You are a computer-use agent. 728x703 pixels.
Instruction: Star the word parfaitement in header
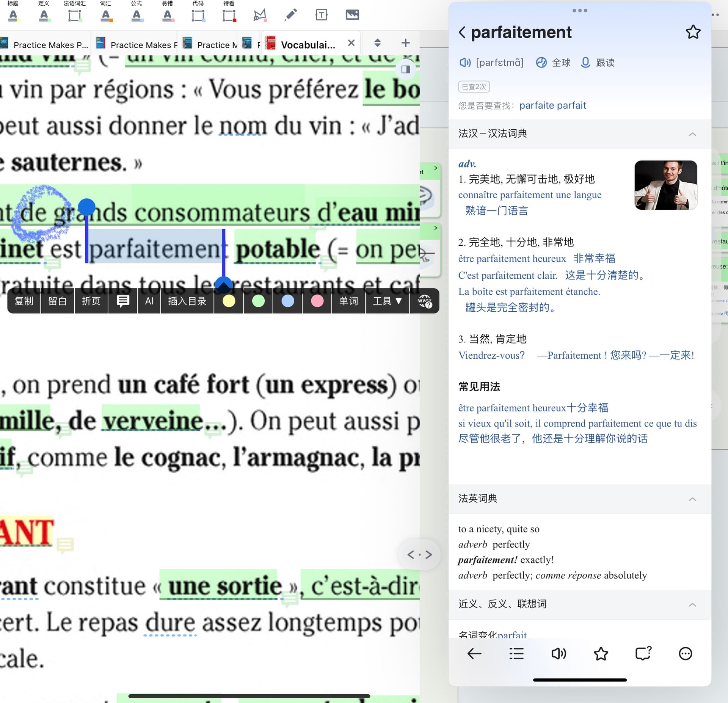point(693,32)
